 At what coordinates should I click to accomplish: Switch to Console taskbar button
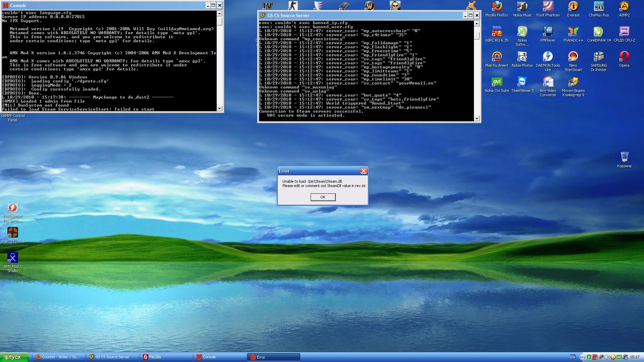(220, 357)
